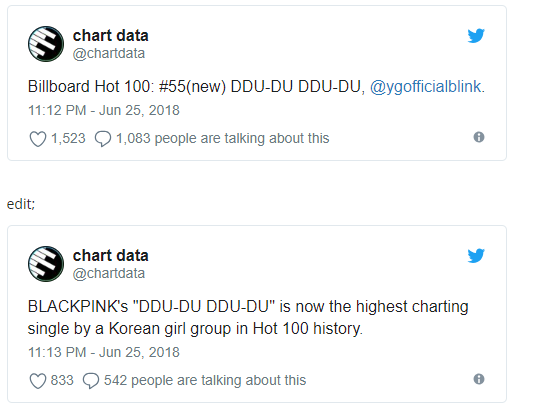Screen dimensions: 540x416
Task: Click the Twitter bird icon in first tweet
Action: (476, 35)
